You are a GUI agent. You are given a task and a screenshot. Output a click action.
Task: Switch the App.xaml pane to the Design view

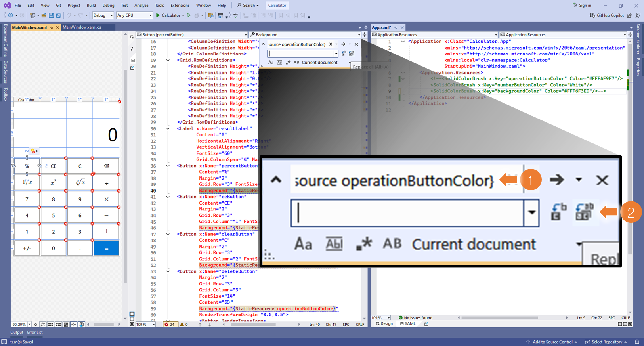(x=384, y=324)
